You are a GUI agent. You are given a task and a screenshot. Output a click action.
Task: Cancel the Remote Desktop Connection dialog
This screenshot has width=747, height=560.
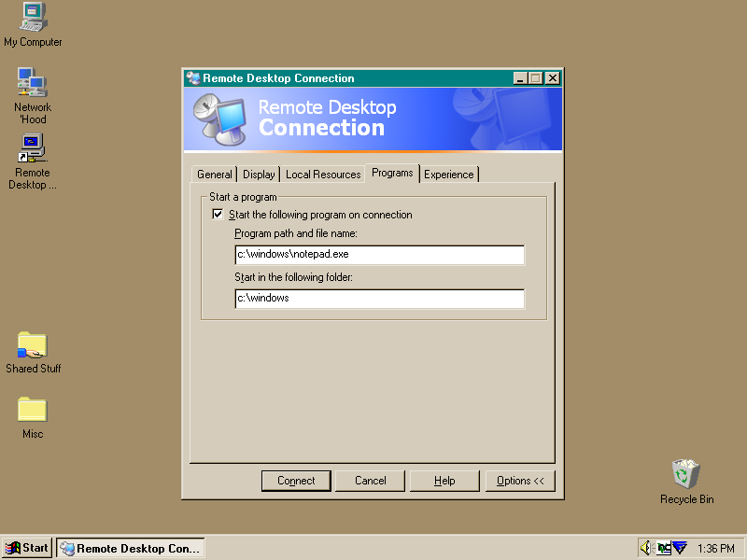(370, 481)
